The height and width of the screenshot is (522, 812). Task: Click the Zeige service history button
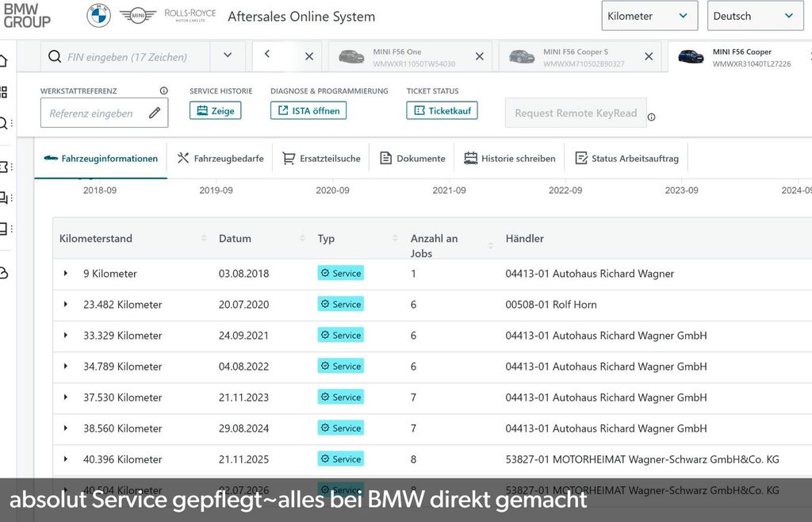(216, 110)
